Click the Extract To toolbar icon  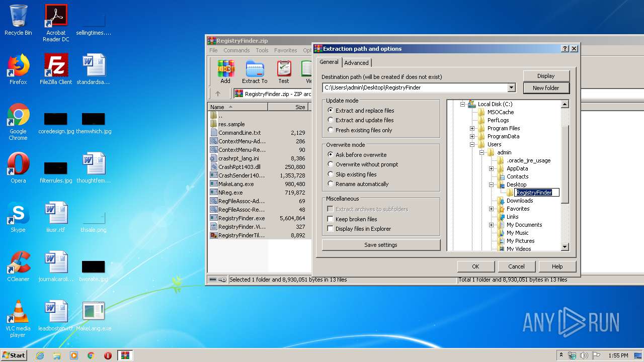coord(255,72)
